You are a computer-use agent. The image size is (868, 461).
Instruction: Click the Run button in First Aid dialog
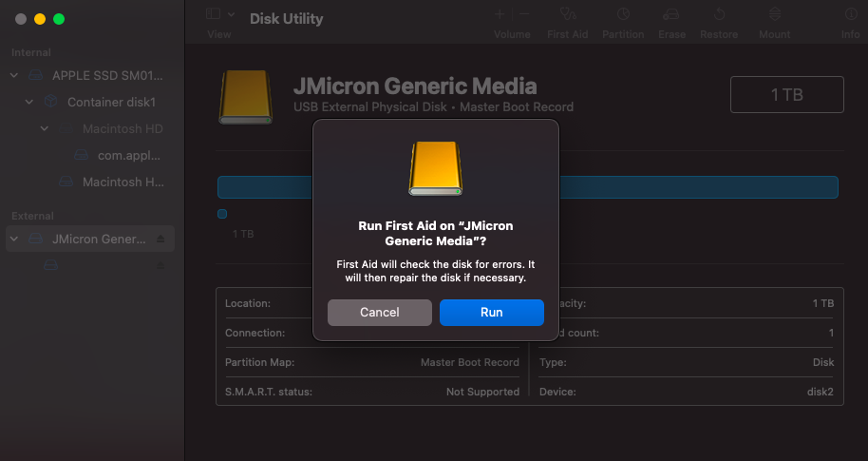click(x=492, y=313)
